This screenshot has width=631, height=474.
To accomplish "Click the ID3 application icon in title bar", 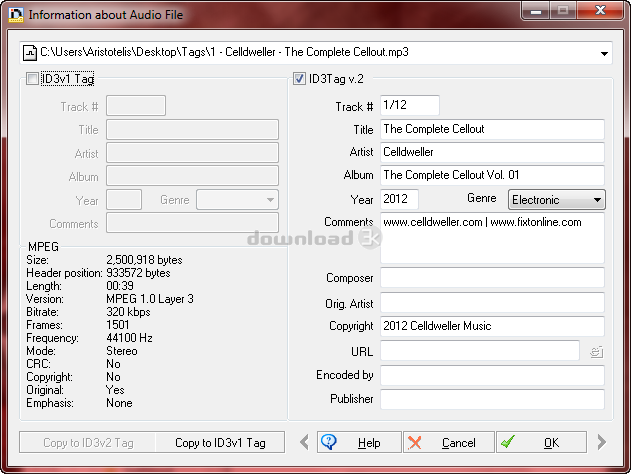I will click(x=16, y=15).
